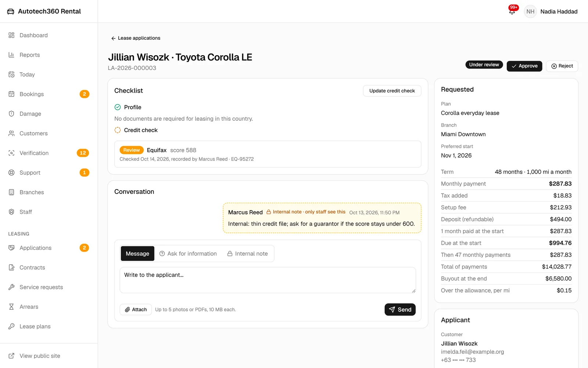Image resolution: width=588 pixels, height=368 pixels.
Task: Open Nadia Haddad user avatar menu
Action: point(530,11)
